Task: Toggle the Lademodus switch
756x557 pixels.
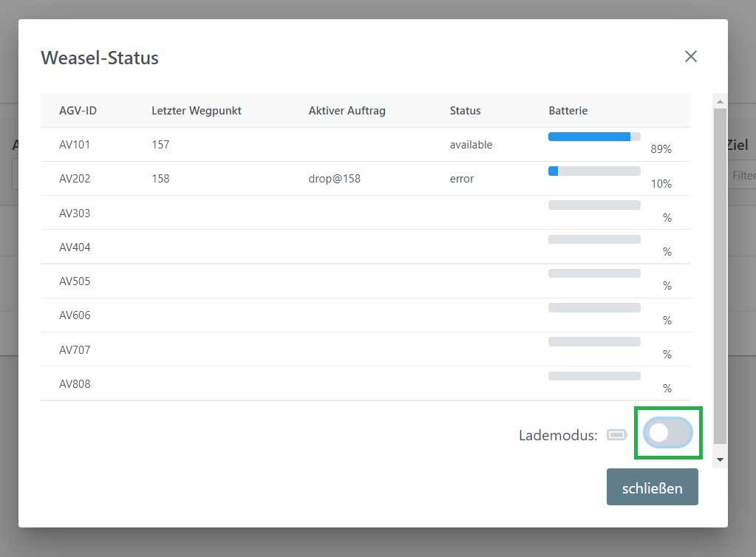Action: tap(668, 433)
